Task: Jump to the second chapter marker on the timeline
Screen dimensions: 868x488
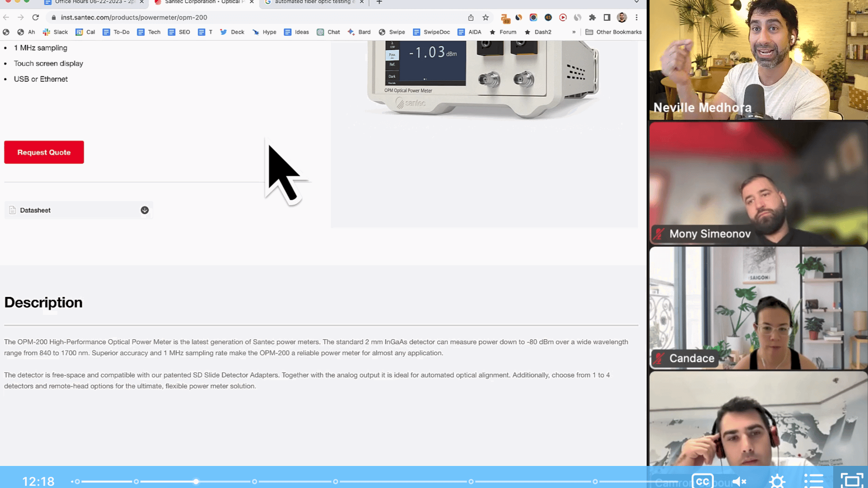Action: pos(136,482)
